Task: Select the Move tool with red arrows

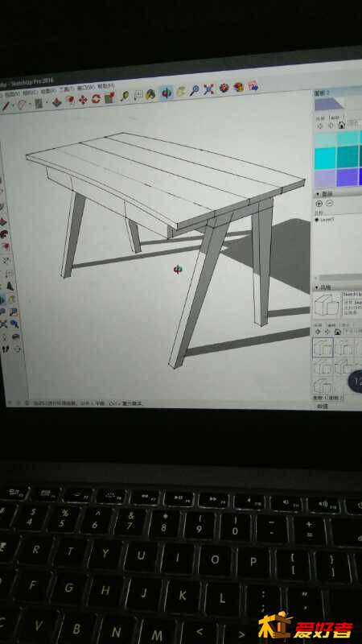Action: click(83, 100)
